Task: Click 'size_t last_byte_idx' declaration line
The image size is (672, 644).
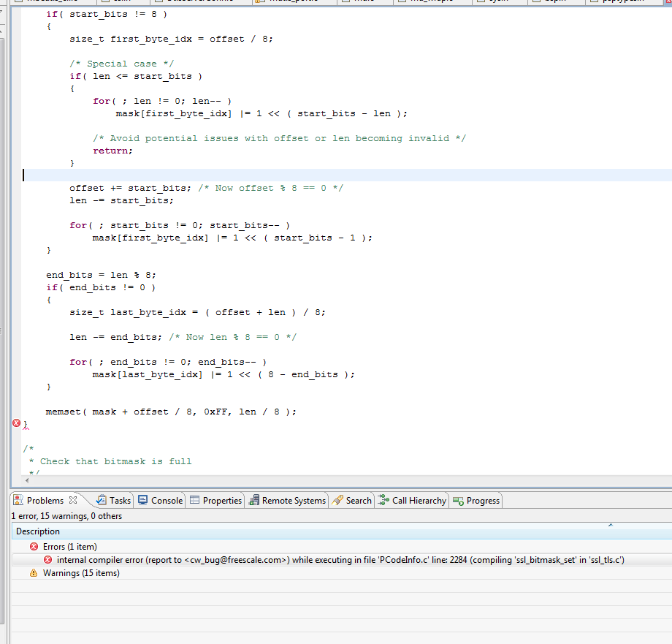Action: 197,312
